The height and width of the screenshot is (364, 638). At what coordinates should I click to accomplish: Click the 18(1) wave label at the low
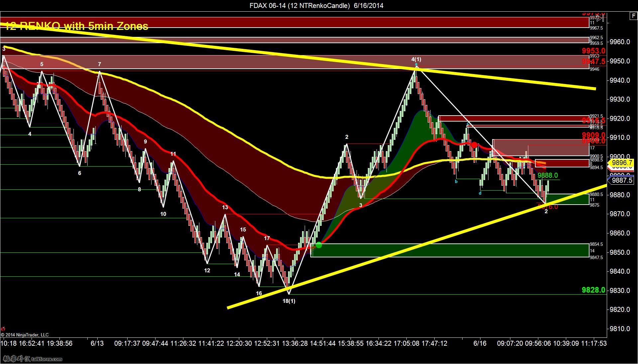(289, 301)
